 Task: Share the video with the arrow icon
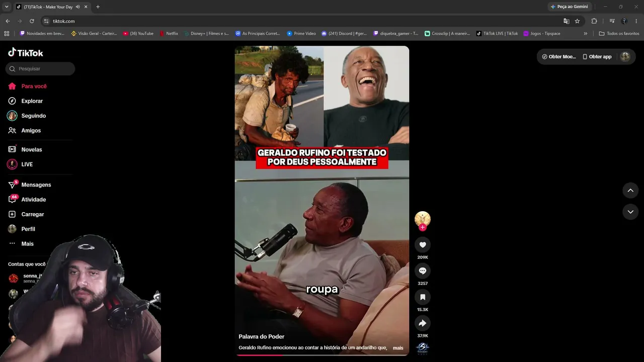423,323
